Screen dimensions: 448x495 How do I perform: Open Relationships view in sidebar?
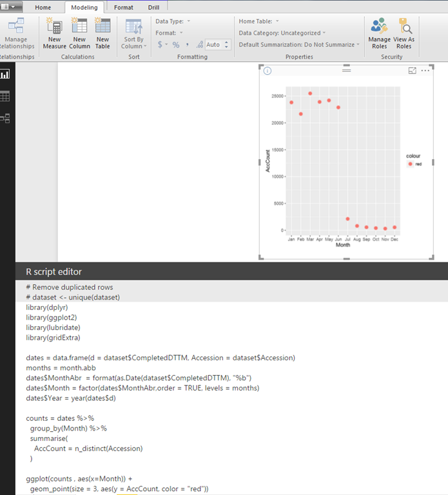(5, 118)
